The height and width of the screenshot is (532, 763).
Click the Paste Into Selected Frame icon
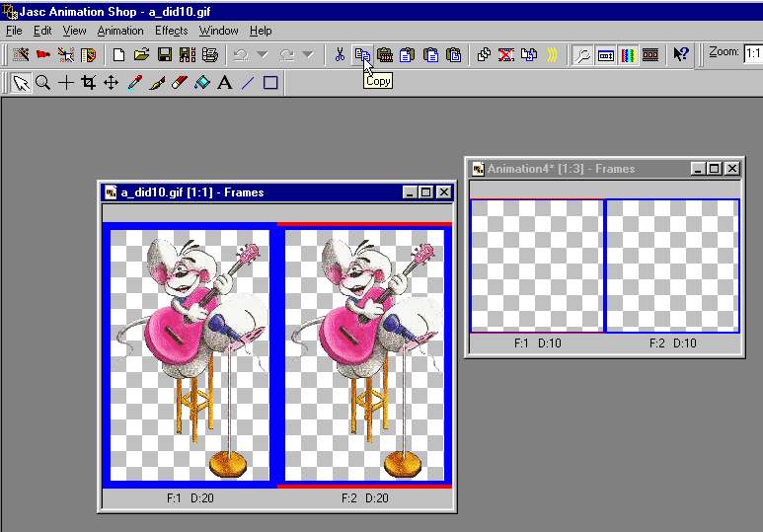click(453, 54)
